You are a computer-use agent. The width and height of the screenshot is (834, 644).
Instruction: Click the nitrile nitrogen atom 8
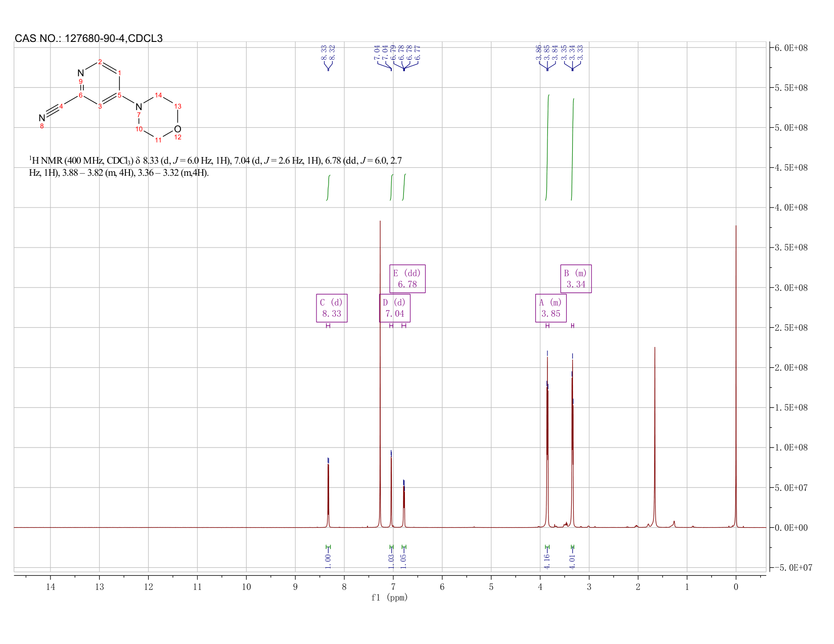[41, 118]
